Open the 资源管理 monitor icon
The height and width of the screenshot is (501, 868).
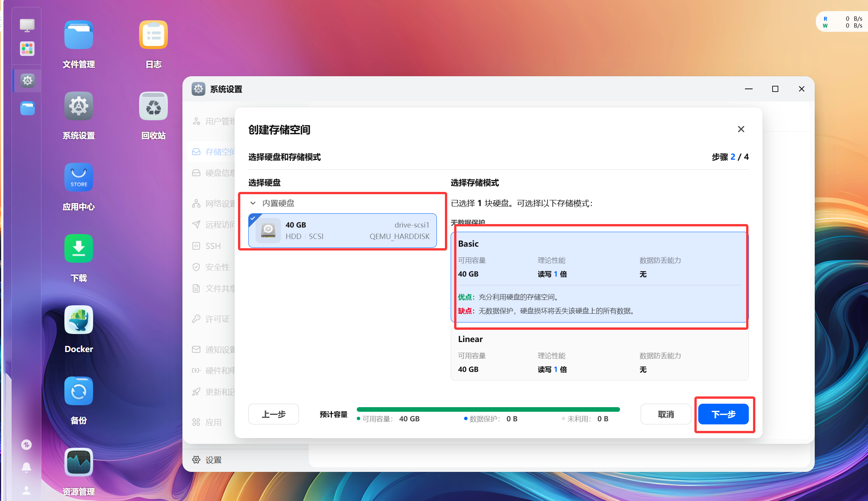click(x=79, y=463)
